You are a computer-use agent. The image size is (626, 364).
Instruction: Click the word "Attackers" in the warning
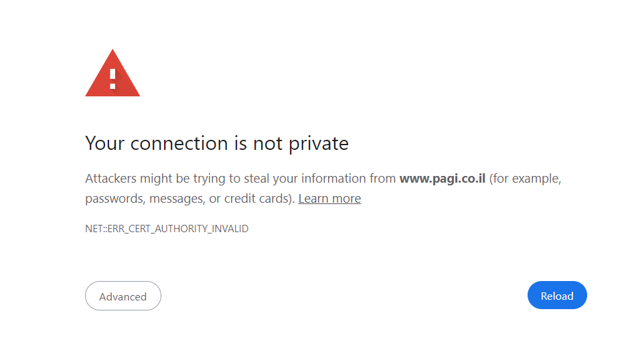pos(111,179)
